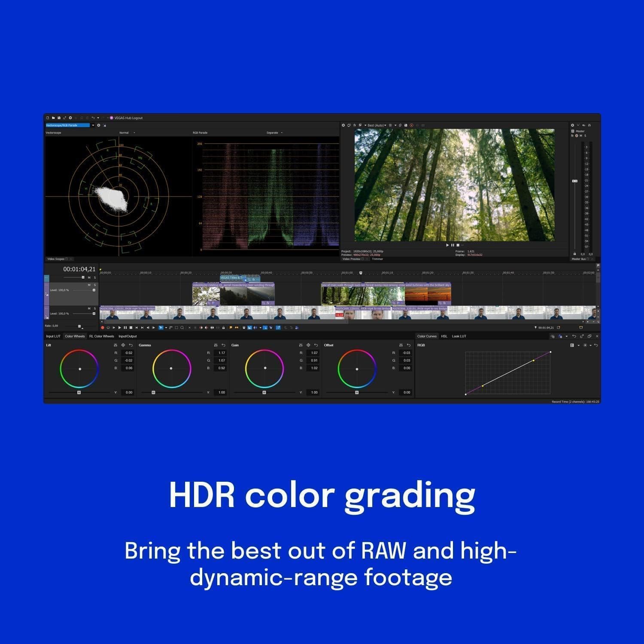Adjust the Master bus volume fader
The image size is (644, 644).
tap(575, 181)
